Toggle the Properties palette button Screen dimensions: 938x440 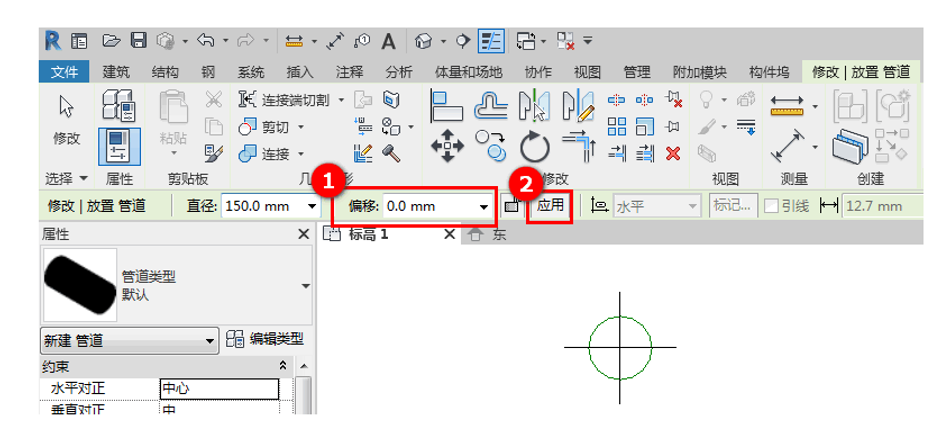119,144
